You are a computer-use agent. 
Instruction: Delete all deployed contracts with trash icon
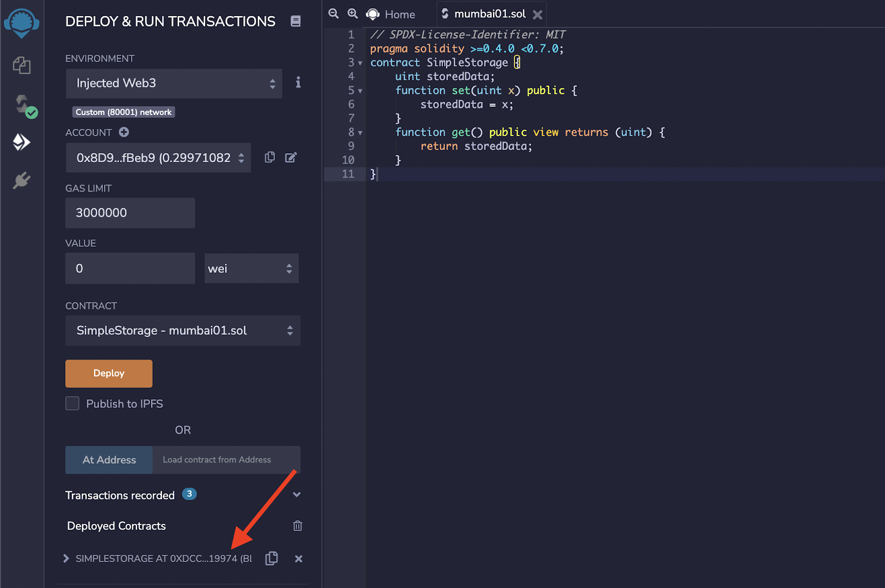click(x=298, y=526)
